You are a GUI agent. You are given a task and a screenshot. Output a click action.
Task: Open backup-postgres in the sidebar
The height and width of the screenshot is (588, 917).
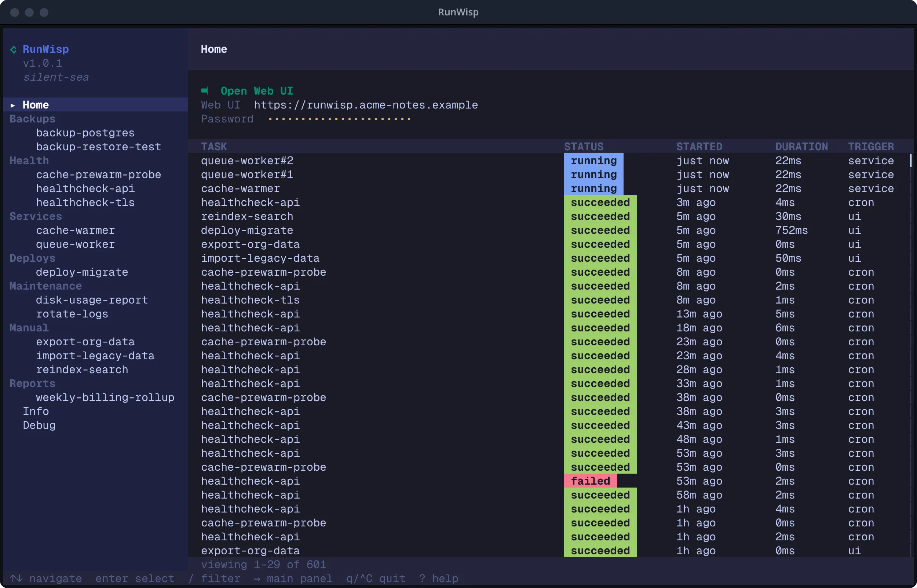pos(85,133)
